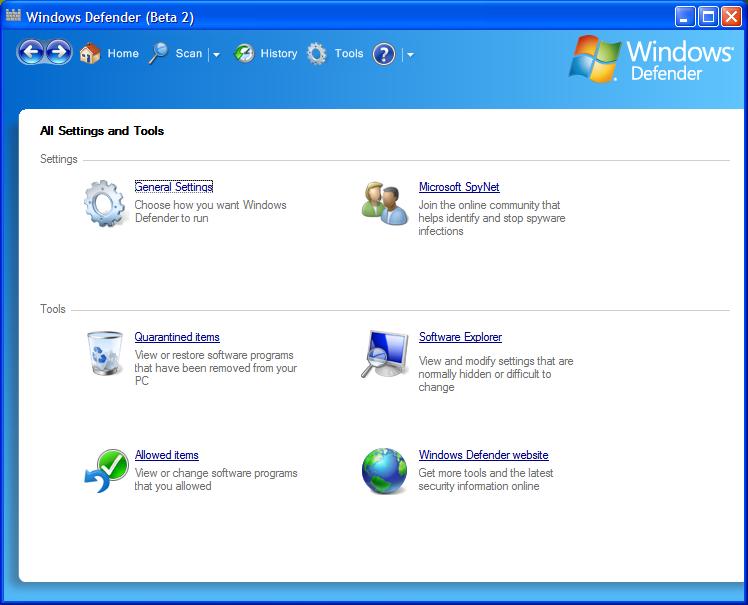Viewport: 748px width, 605px height.
Task: Click the 'Join the online community' description text
Action: 492,218
